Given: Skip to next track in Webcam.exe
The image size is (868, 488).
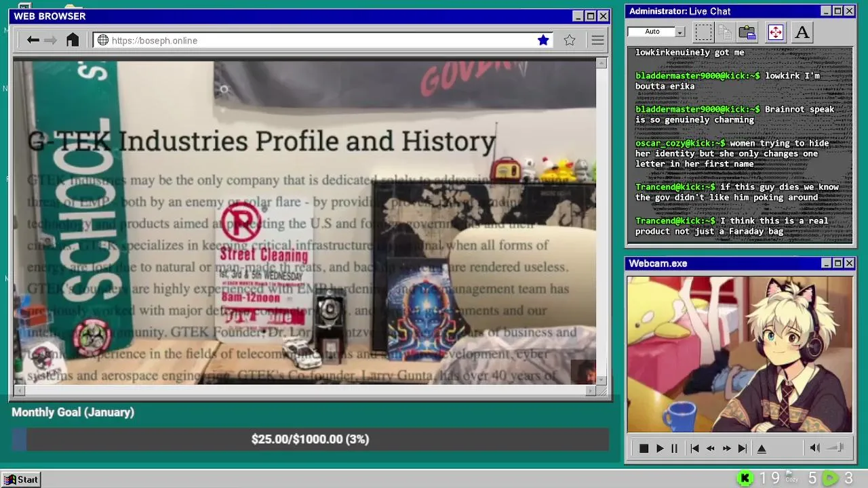Looking at the screenshot, I should 743,448.
